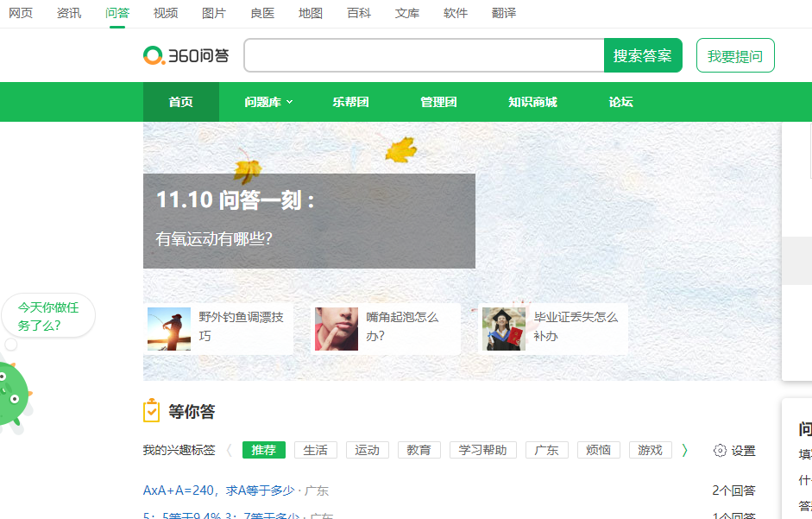Image resolution: width=812 pixels, height=519 pixels.
Task: Click the 360问答 logo
Action: (186, 55)
